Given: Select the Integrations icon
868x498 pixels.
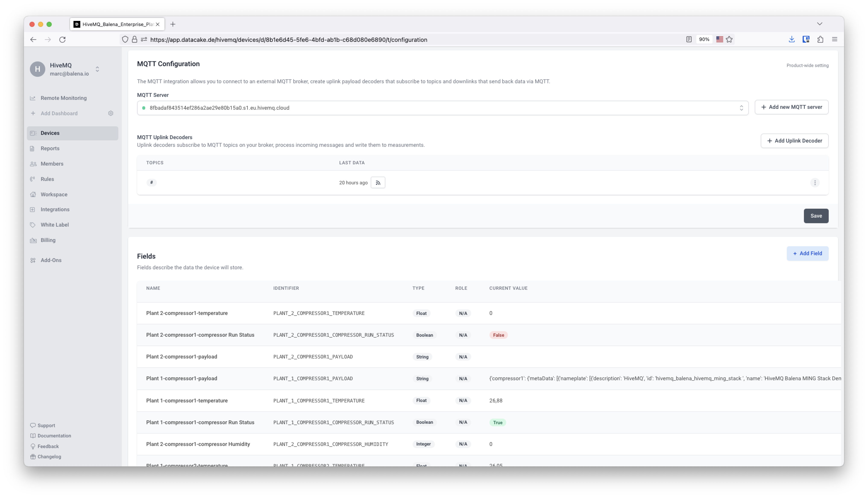Looking at the screenshot, I should [x=33, y=209].
